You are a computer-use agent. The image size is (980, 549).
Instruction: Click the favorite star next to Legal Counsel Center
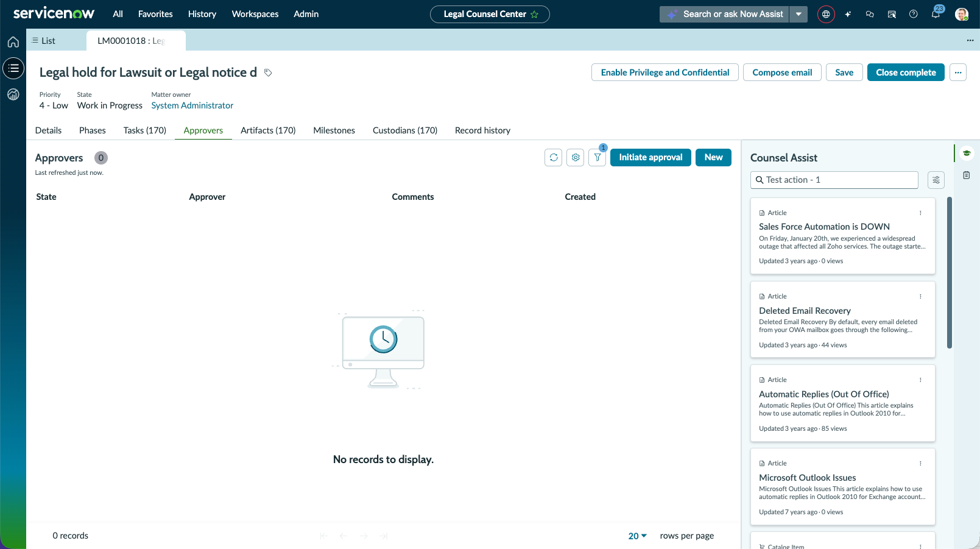pos(535,14)
